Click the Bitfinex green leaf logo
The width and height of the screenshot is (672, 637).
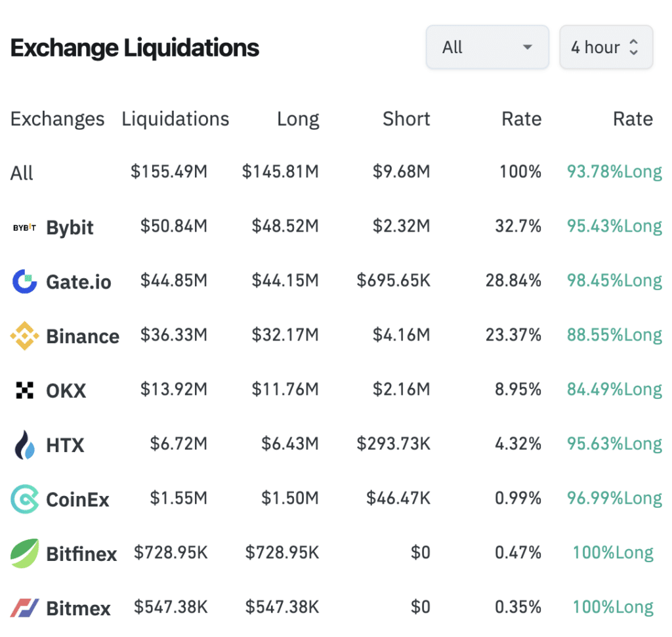(x=25, y=553)
